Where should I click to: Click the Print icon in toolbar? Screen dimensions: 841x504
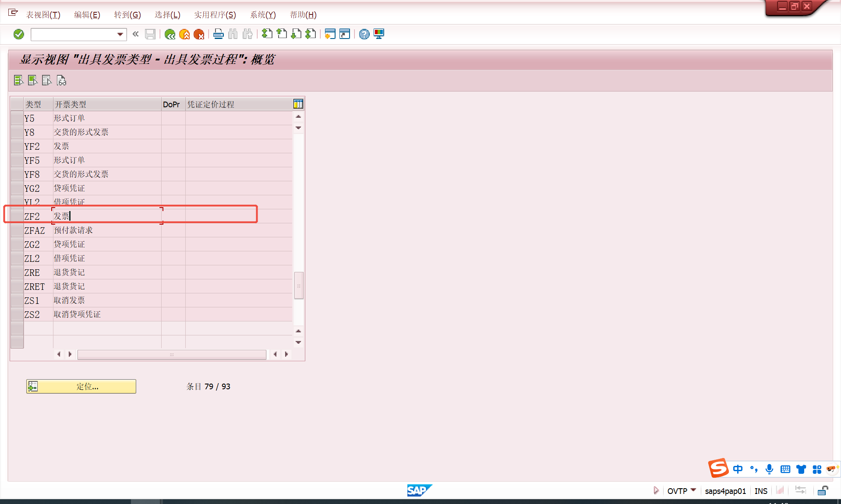218,34
